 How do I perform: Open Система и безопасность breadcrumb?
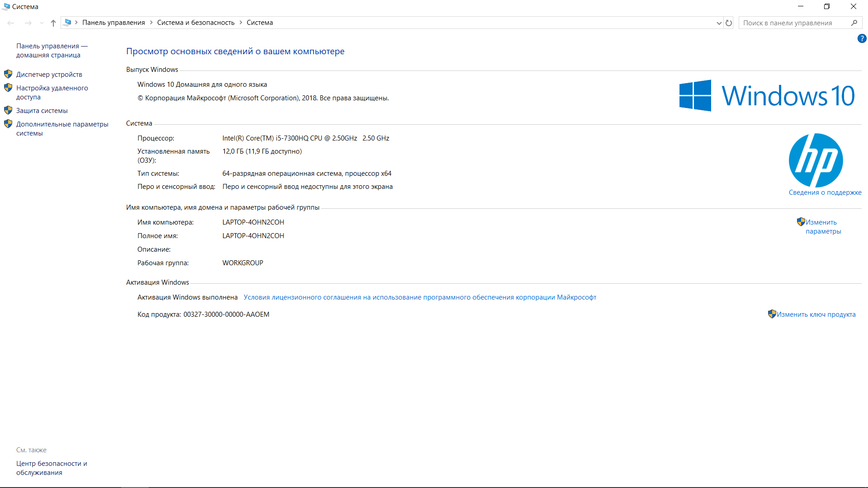pos(196,23)
